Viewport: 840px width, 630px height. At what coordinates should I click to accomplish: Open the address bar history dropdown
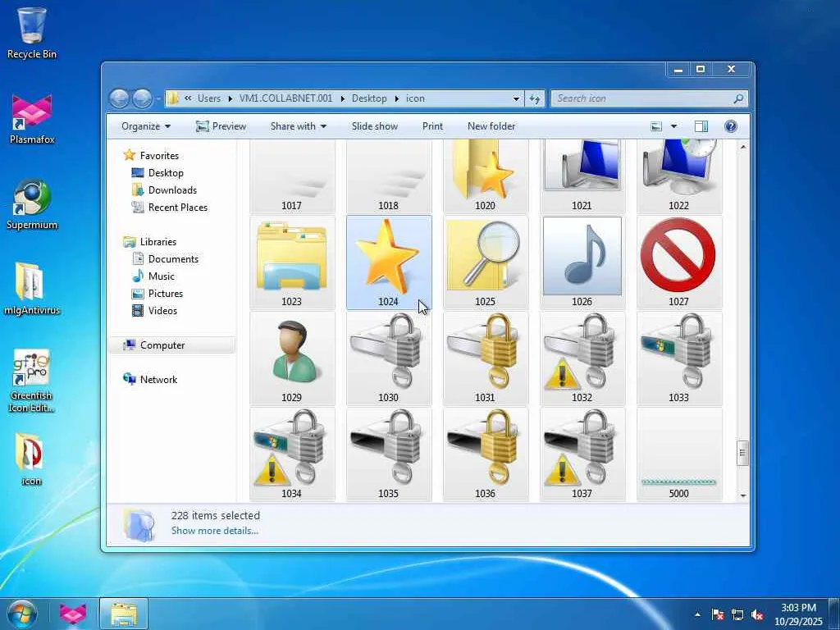pos(517,98)
